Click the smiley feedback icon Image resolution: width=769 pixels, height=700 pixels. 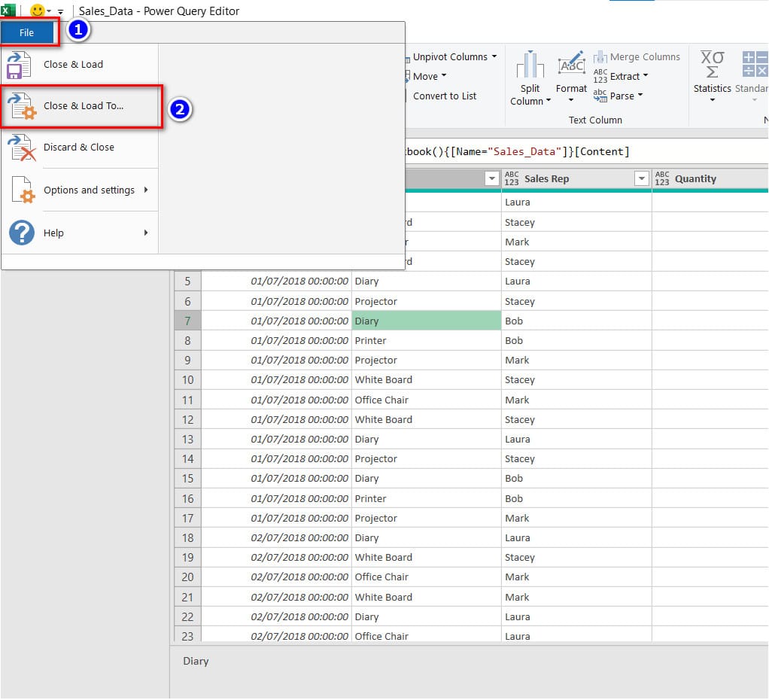coord(37,11)
